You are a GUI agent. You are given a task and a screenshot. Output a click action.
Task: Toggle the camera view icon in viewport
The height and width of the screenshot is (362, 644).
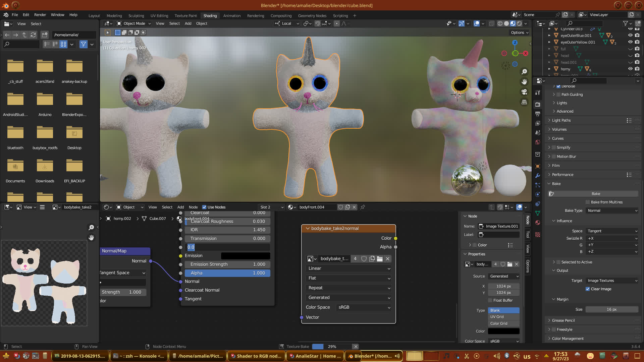(x=524, y=92)
